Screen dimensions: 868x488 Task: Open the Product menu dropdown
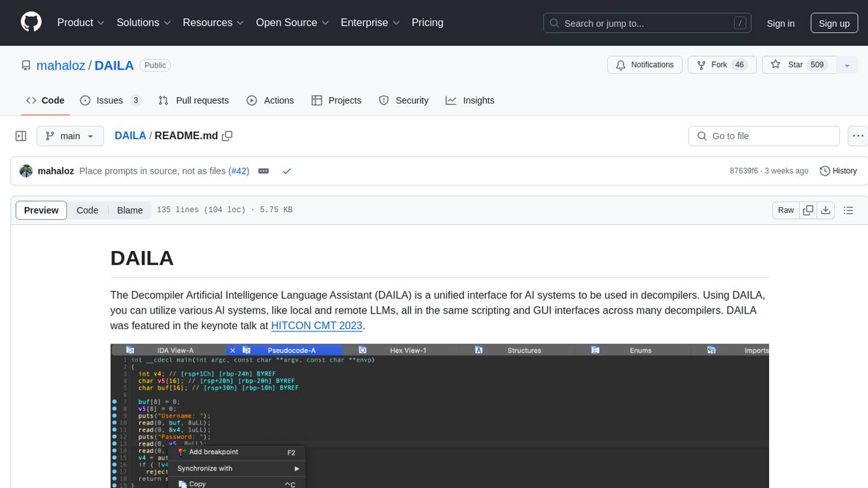81,22
